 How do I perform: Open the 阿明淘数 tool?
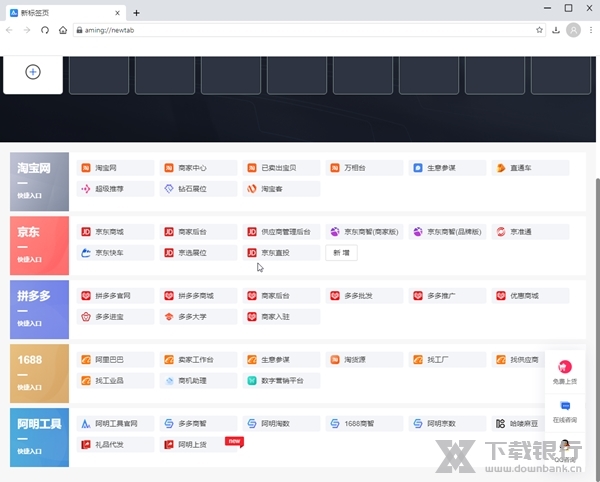click(x=281, y=423)
